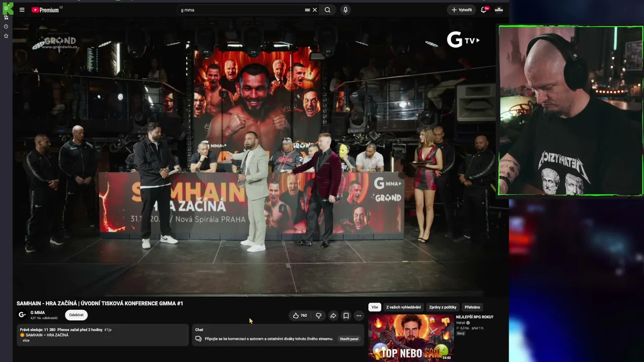This screenshot has height=362, width=644.
Task: Like the video with thumbs-up (760)
Action: (x=300, y=316)
